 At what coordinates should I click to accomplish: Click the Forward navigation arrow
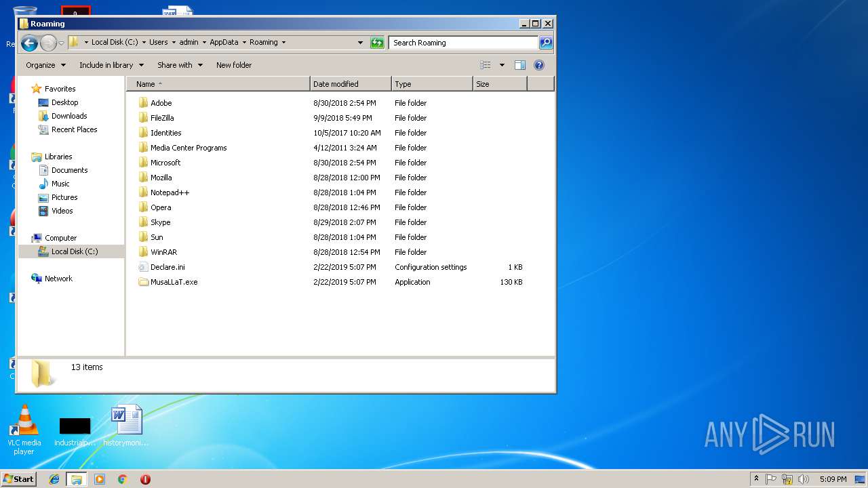pos(48,43)
